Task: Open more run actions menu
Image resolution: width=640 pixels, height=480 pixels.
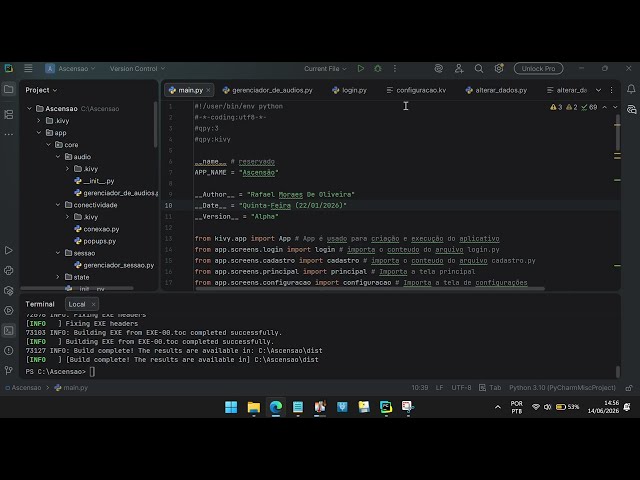Action: (x=395, y=69)
